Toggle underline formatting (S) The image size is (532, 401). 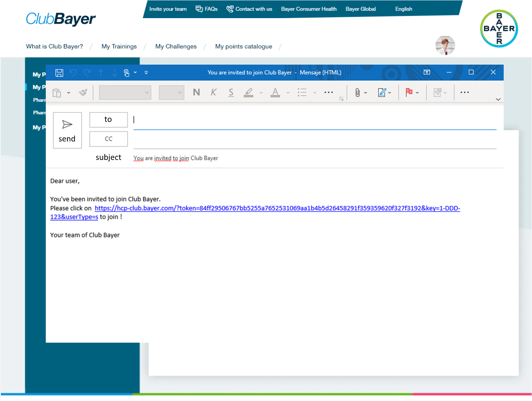(231, 92)
